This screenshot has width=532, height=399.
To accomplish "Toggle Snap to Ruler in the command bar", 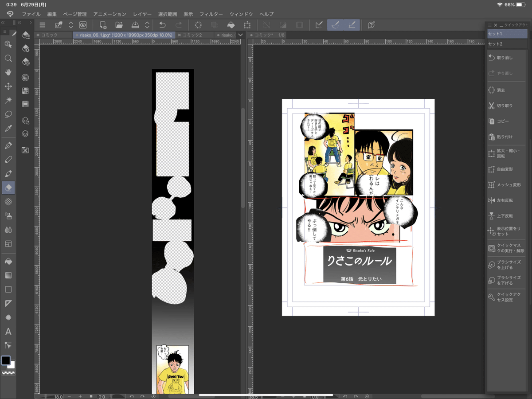I will point(319,25).
